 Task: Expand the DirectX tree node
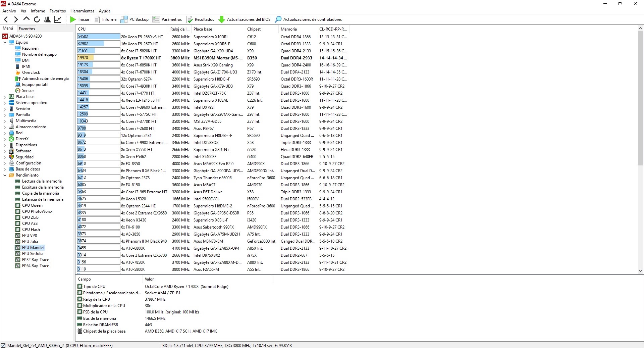coord(5,139)
